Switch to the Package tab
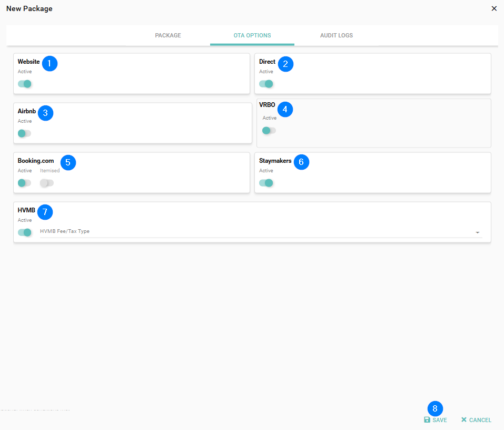 [x=168, y=36]
